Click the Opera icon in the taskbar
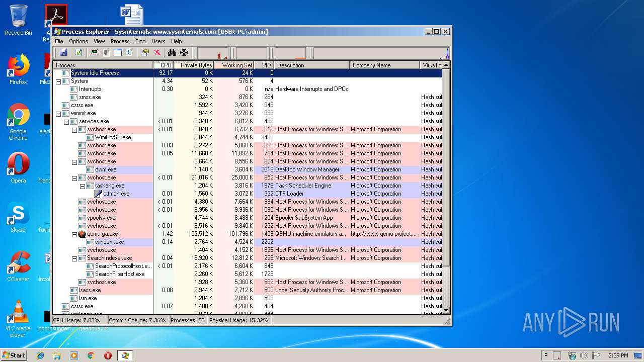Image resolution: width=644 pixels, height=362 pixels. tap(108, 355)
